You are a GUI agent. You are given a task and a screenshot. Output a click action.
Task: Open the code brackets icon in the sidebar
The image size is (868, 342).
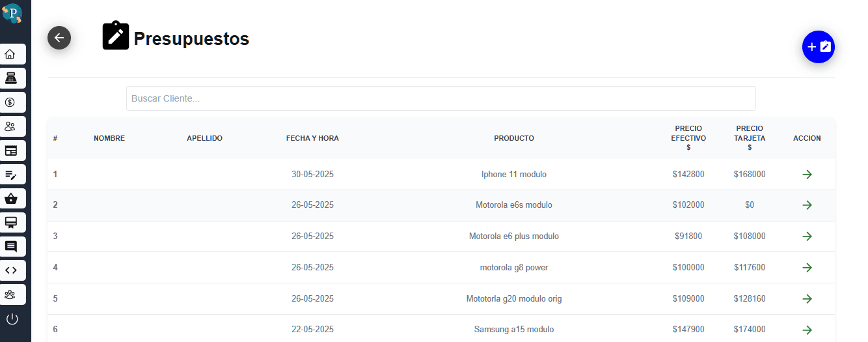[x=11, y=270]
